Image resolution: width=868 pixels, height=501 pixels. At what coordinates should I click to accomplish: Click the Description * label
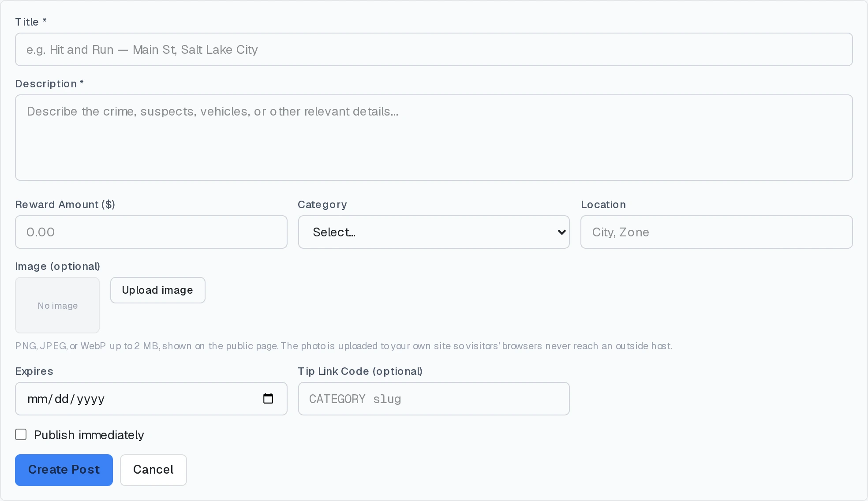[49, 84]
